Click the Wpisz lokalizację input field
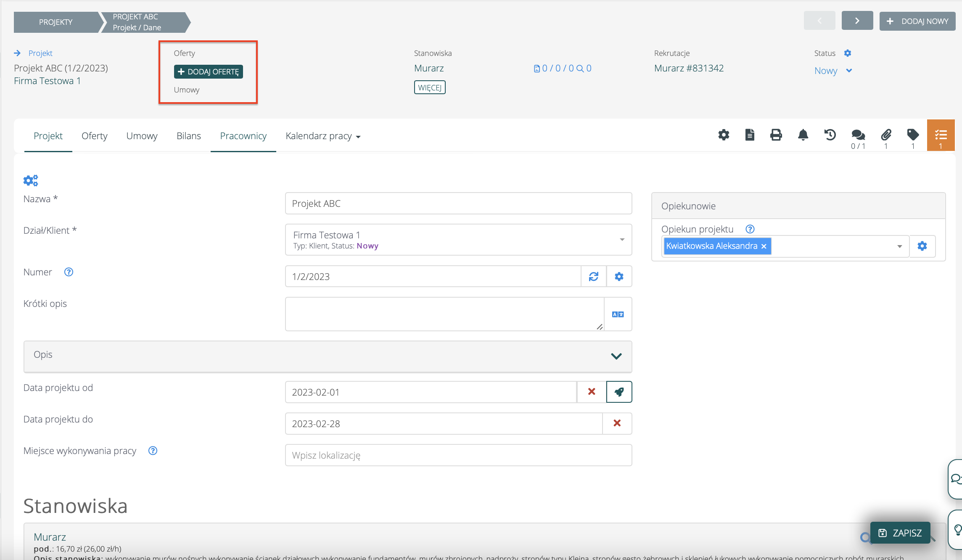This screenshot has width=962, height=560. [x=458, y=455]
